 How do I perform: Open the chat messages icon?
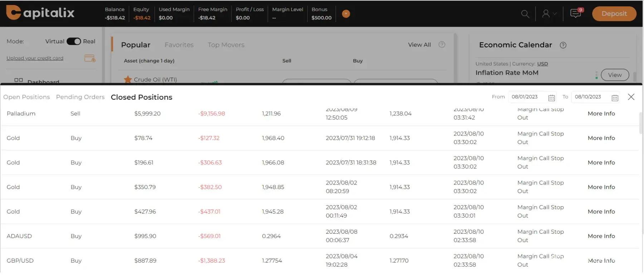pos(576,14)
